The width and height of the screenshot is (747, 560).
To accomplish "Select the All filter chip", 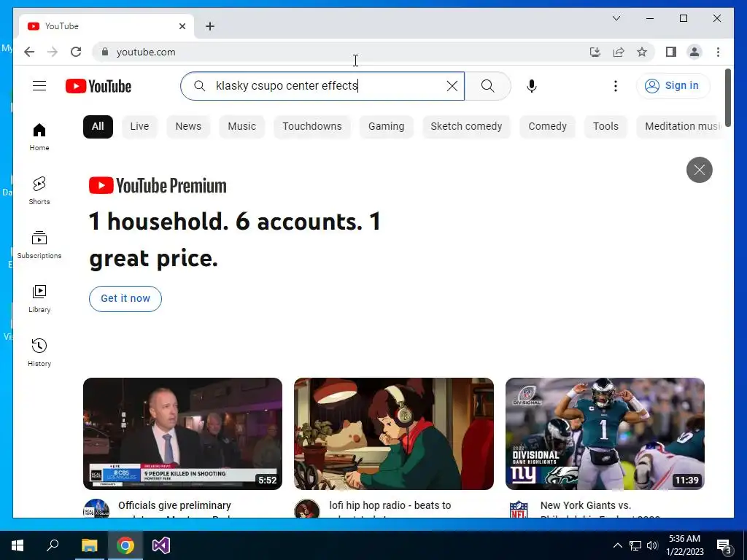I will pos(98,127).
